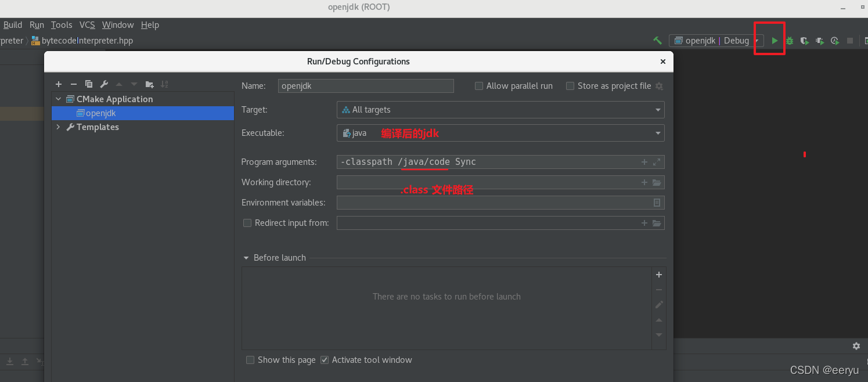Open the openjdk | Debug configuration selector
Image resolution: width=868 pixels, height=382 pixels.
coord(716,41)
